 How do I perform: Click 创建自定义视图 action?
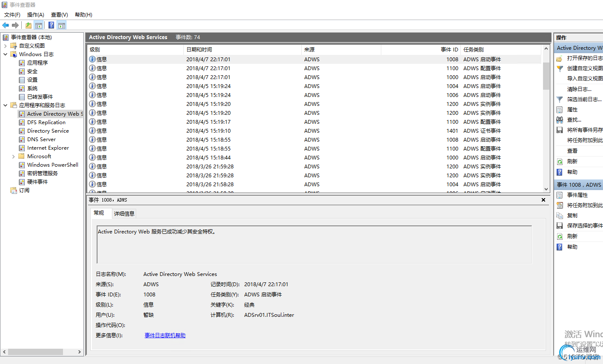584,68
